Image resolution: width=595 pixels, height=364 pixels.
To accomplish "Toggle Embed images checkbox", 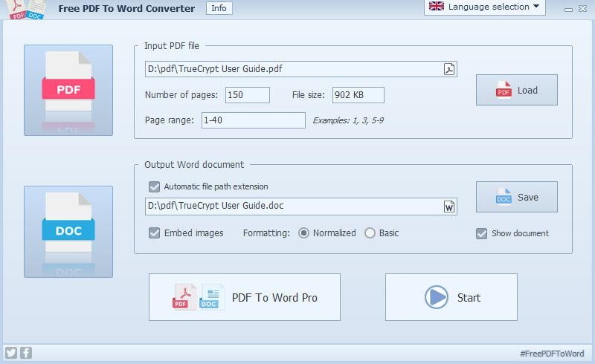I will [154, 233].
